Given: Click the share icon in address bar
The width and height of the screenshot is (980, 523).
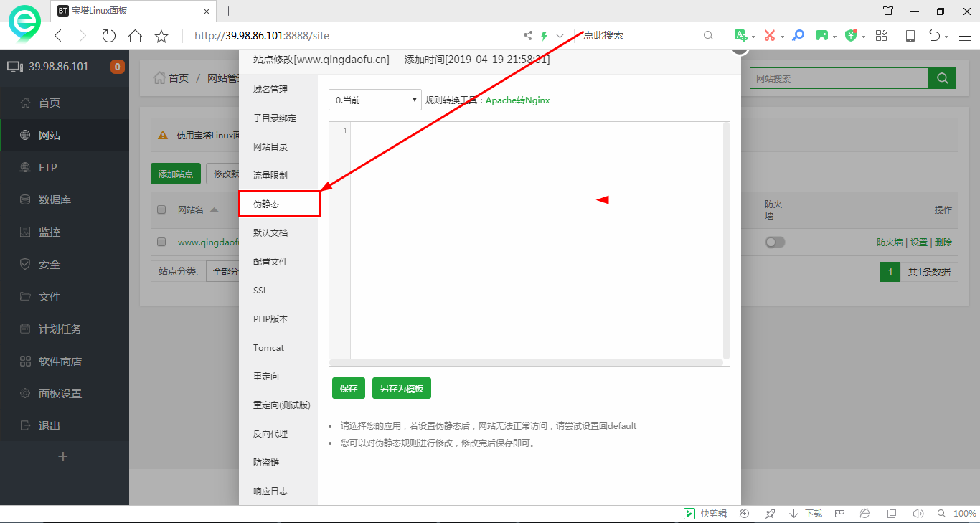Looking at the screenshot, I should 528,35.
